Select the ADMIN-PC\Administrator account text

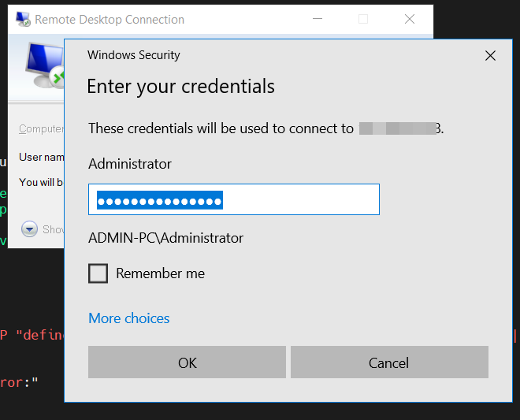166,238
